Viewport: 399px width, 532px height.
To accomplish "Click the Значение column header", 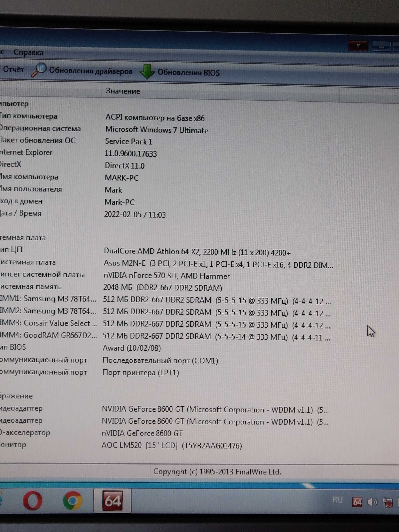I will click(123, 91).
